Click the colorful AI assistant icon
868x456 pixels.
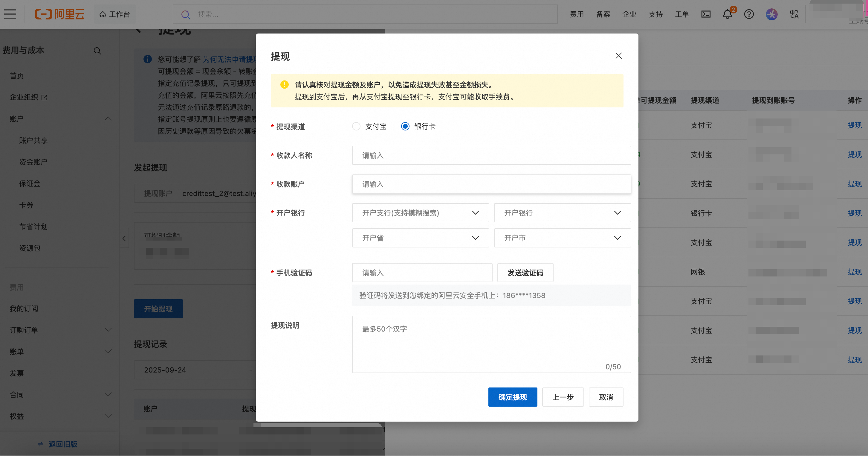[x=771, y=14]
